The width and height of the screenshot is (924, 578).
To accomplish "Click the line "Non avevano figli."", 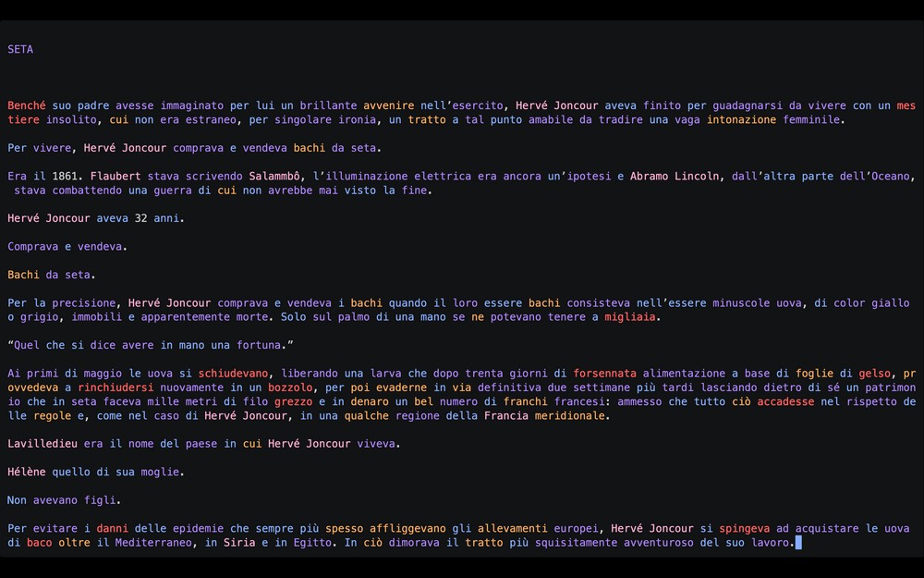I will pyautogui.click(x=65, y=500).
